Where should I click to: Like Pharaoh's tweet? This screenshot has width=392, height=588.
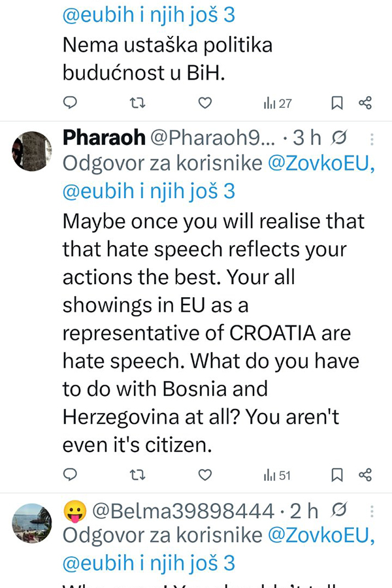(x=205, y=475)
